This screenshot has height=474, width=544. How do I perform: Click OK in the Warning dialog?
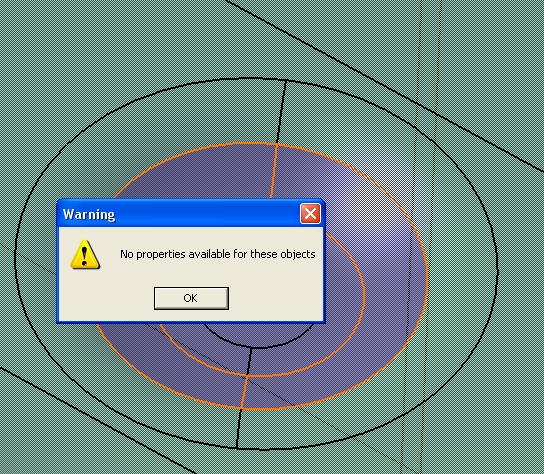click(191, 298)
